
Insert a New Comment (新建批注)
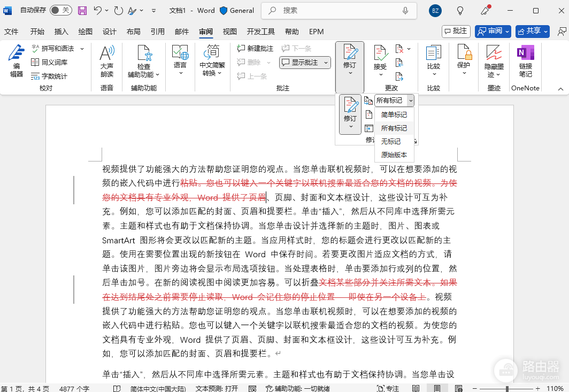click(255, 48)
